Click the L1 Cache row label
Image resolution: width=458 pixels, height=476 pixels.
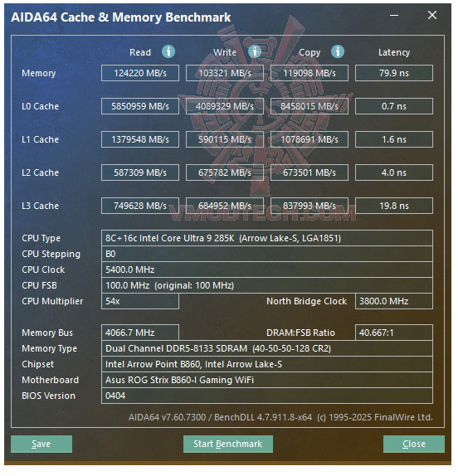41,140
